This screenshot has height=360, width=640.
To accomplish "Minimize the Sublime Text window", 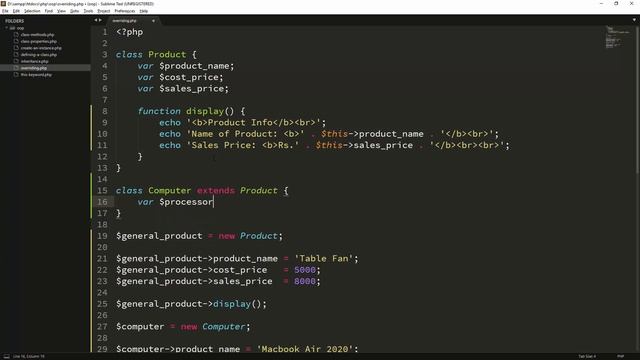I will [x=601, y=4].
